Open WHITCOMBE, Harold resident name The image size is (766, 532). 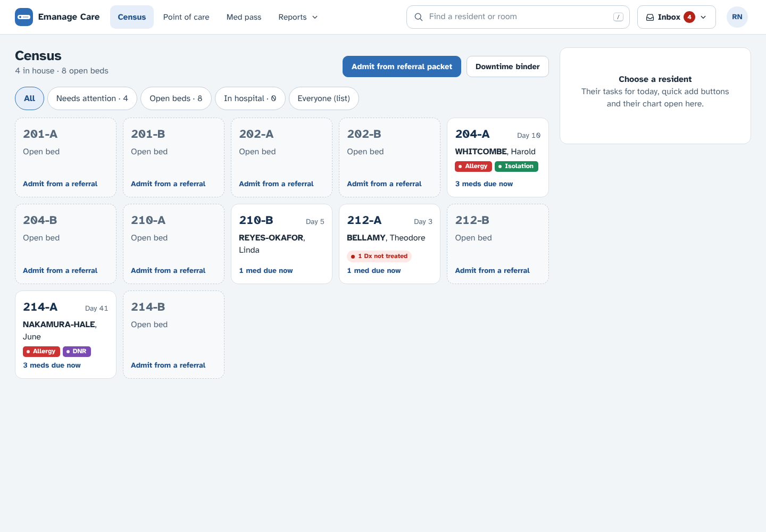495,152
